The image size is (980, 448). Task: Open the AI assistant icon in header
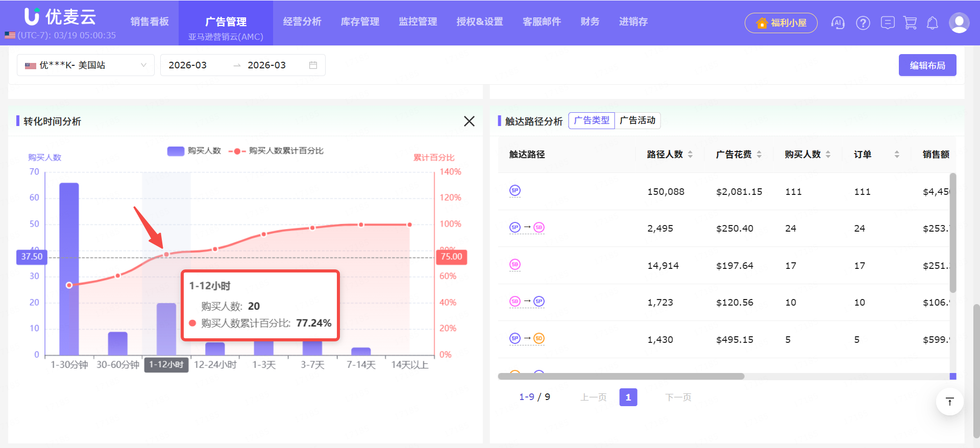[838, 23]
